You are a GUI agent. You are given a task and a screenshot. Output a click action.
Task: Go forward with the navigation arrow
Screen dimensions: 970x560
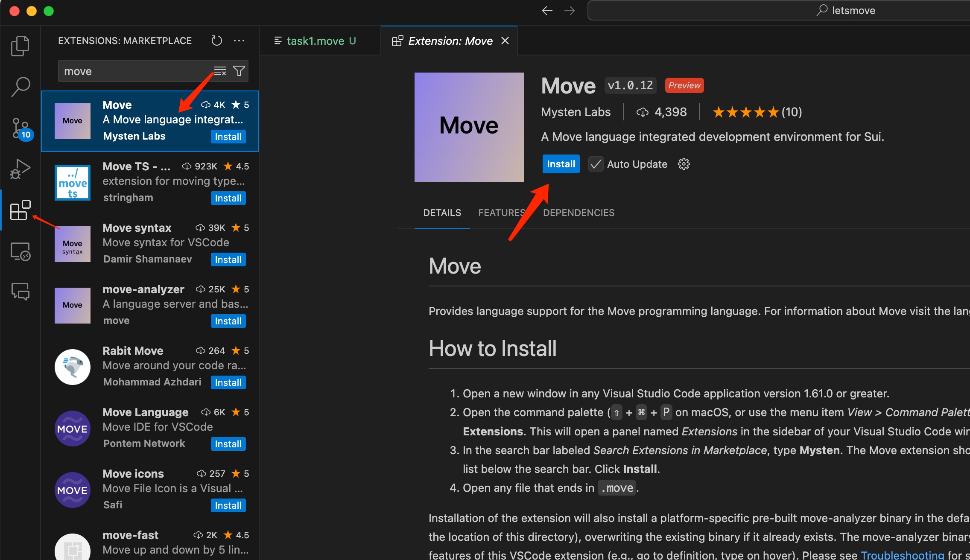point(570,11)
